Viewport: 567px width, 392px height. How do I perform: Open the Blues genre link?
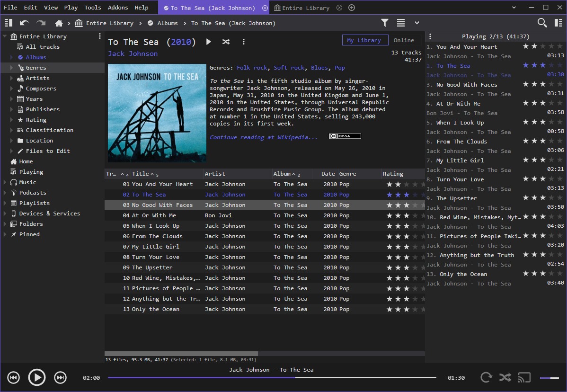click(x=319, y=68)
